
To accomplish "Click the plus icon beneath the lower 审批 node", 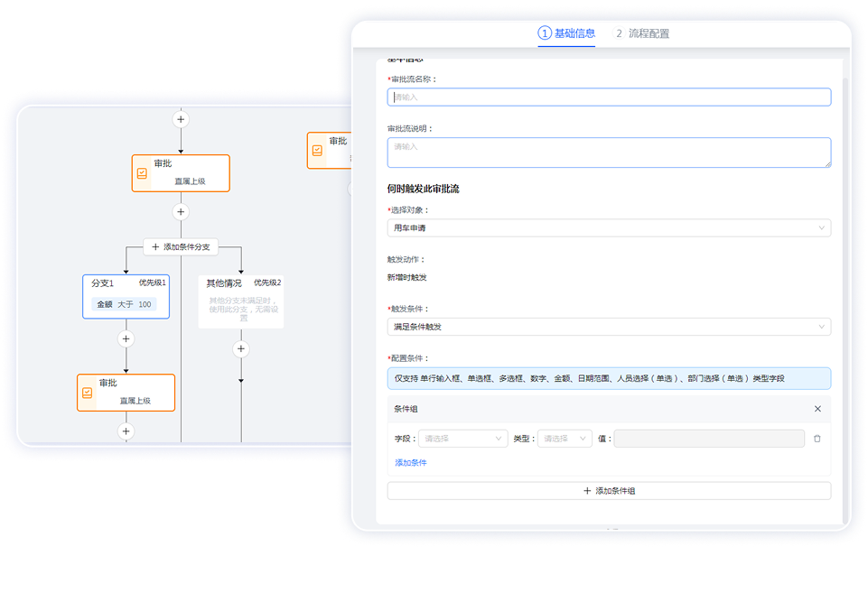I will pyautogui.click(x=126, y=431).
